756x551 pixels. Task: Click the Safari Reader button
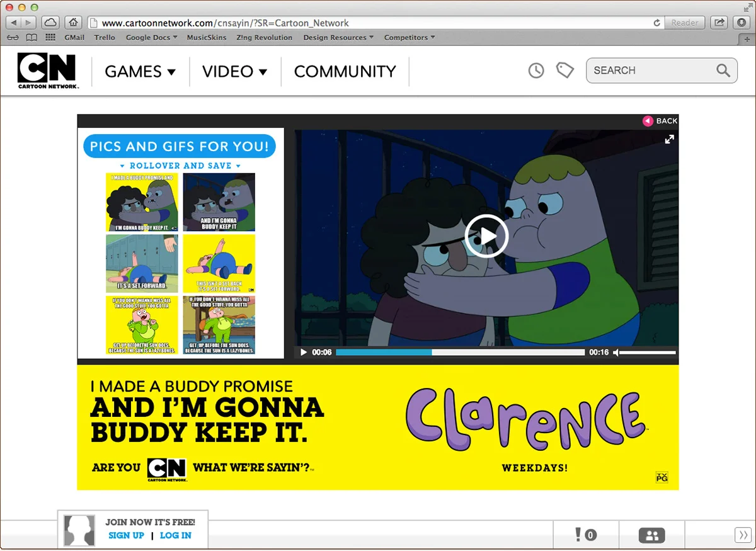point(685,23)
